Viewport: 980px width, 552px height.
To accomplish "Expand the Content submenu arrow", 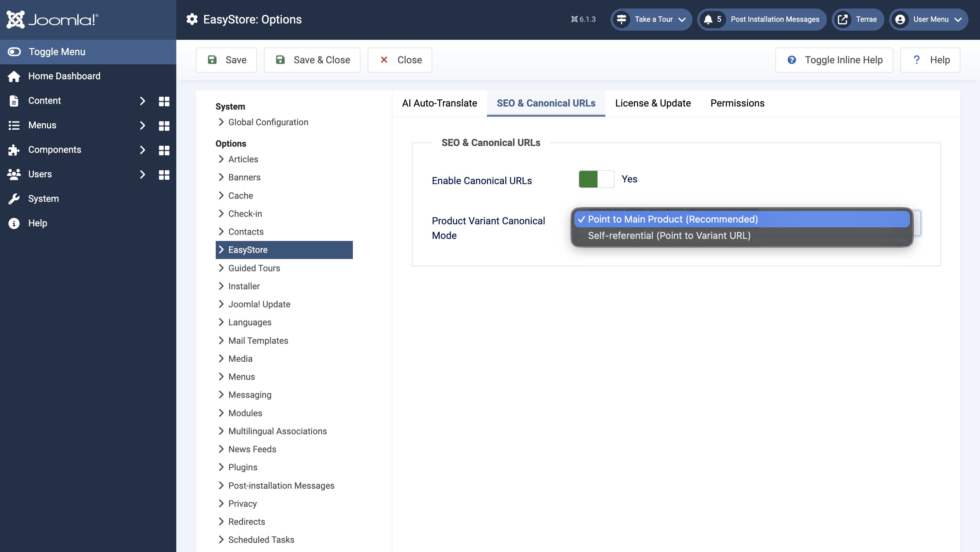I will coord(142,101).
